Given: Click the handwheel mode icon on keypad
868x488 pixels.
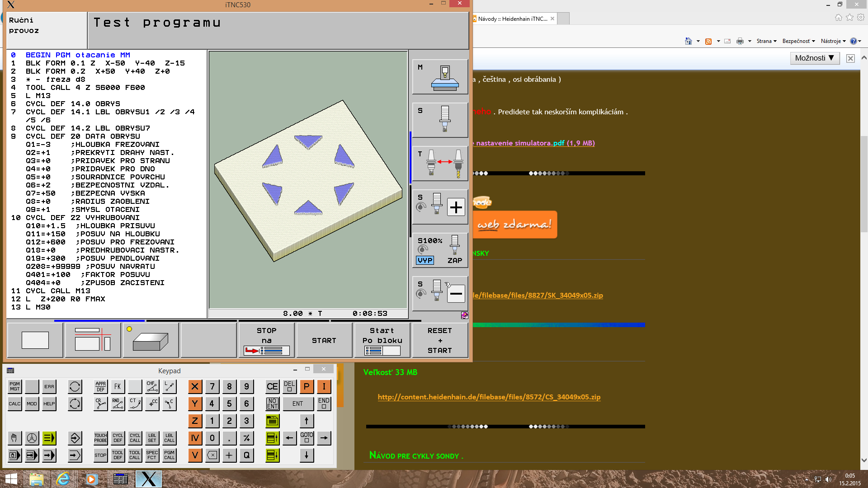Looking at the screenshot, I should [x=32, y=438].
